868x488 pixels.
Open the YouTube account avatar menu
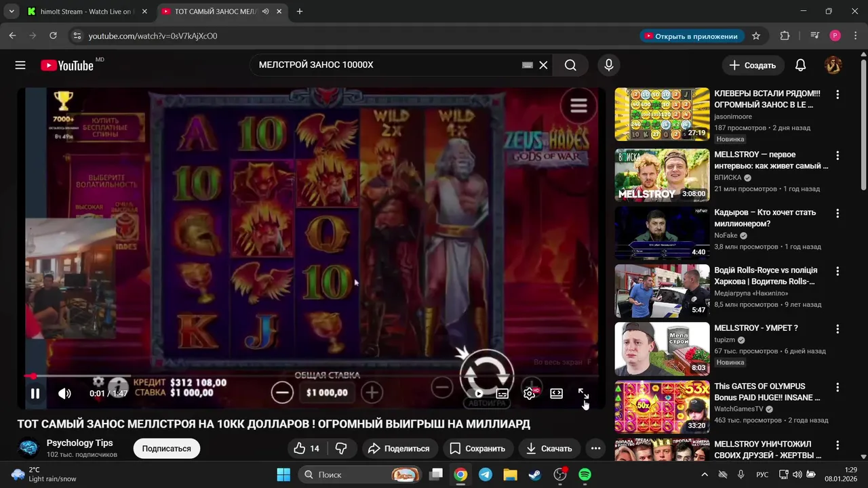coord(833,65)
